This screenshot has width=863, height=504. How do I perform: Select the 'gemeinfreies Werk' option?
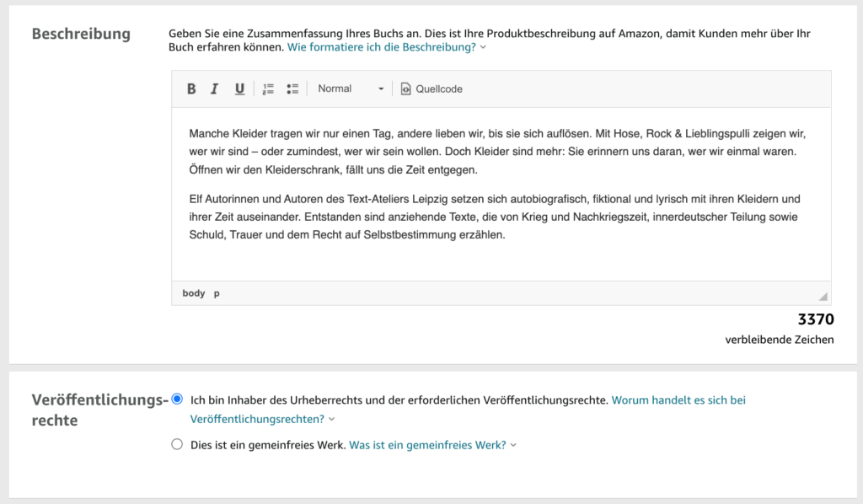(176, 445)
